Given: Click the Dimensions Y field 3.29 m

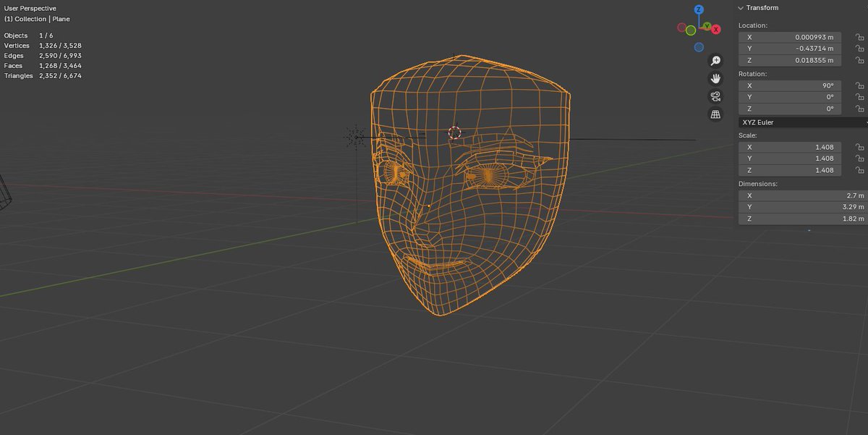Looking at the screenshot, I should pos(803,207).
